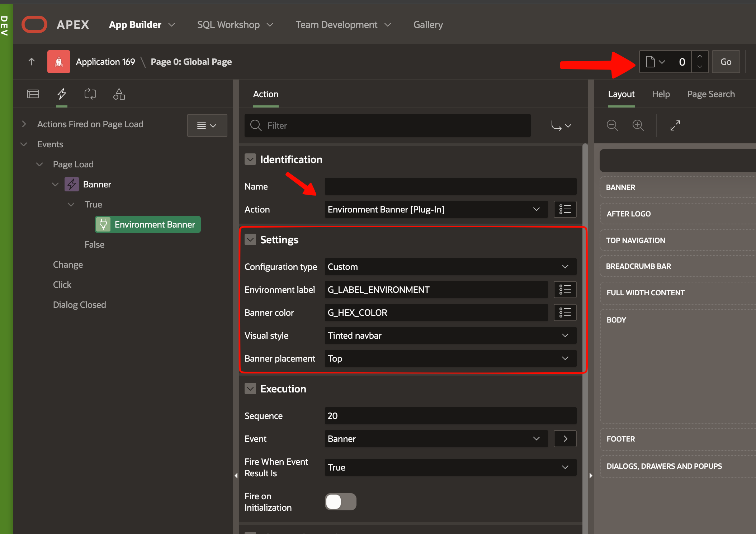756x534 pixels.
Task: Switch to the Page Search tab
Action: click(x=711, y=94)
